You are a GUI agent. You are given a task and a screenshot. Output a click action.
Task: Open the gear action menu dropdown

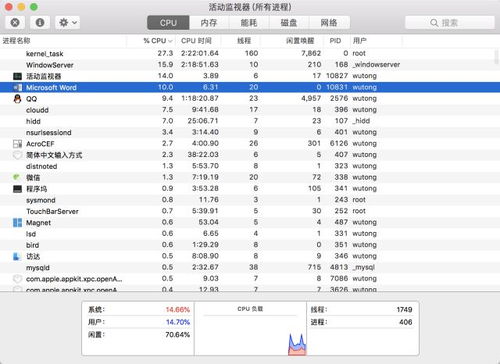click(x=68, y=23)
